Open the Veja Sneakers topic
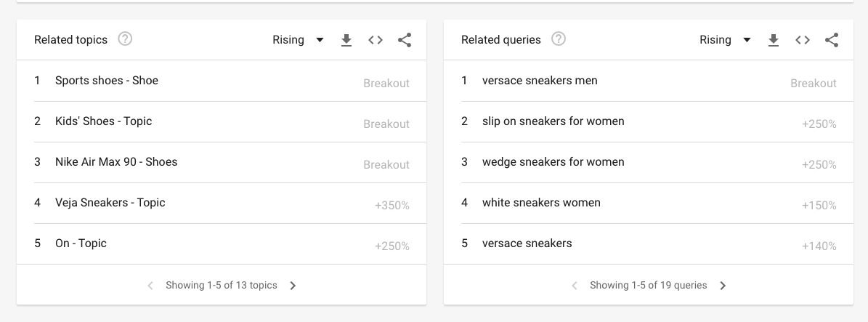 tap(110, 203)
